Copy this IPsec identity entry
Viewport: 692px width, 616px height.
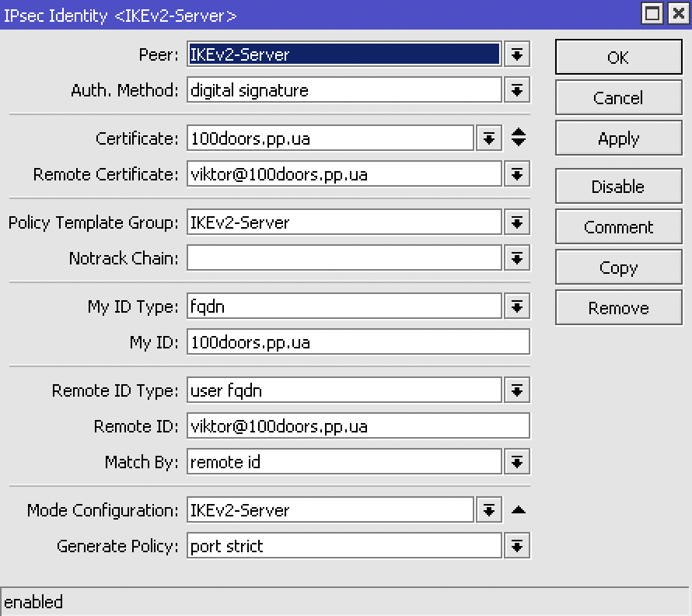[618, 267]
